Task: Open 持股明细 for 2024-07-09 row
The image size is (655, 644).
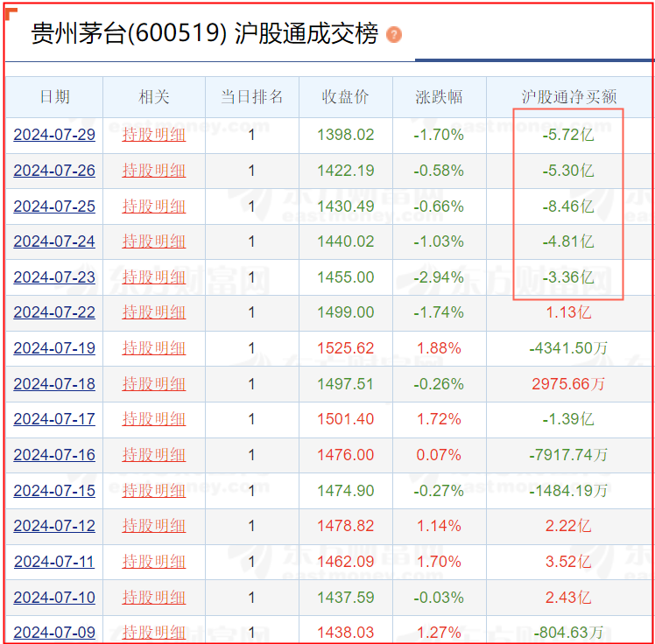Action: point(154,633)
